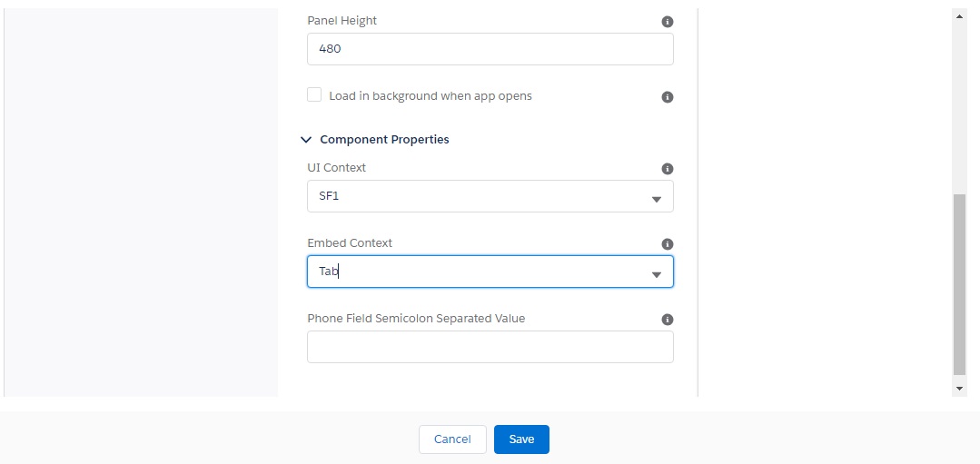Click the scrollbar up arrow
The height and width of the screenshot is (464, 980).
[959, 16]
